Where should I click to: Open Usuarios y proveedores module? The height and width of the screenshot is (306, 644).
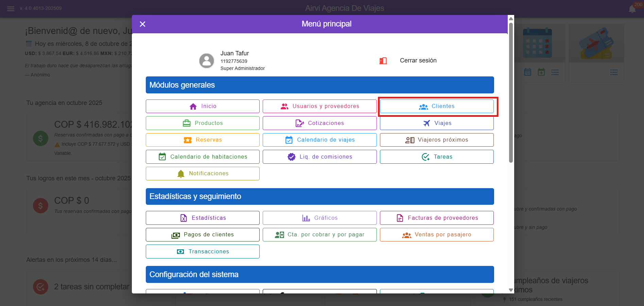[319, 106]
